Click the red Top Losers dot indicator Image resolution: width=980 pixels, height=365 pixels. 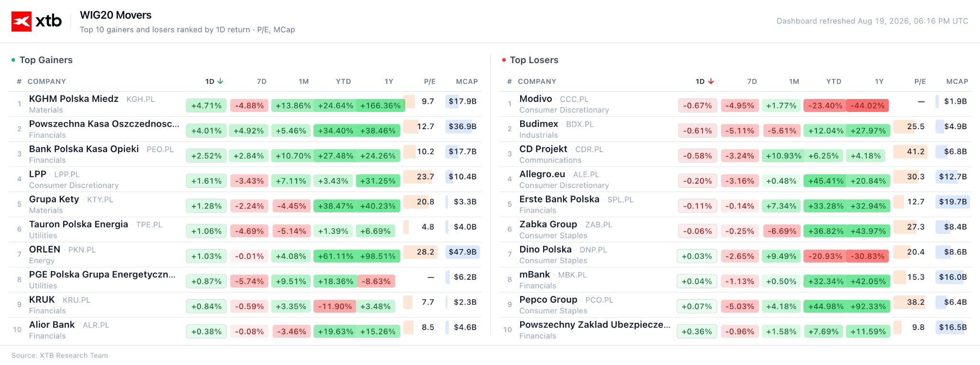coord(504,60)
